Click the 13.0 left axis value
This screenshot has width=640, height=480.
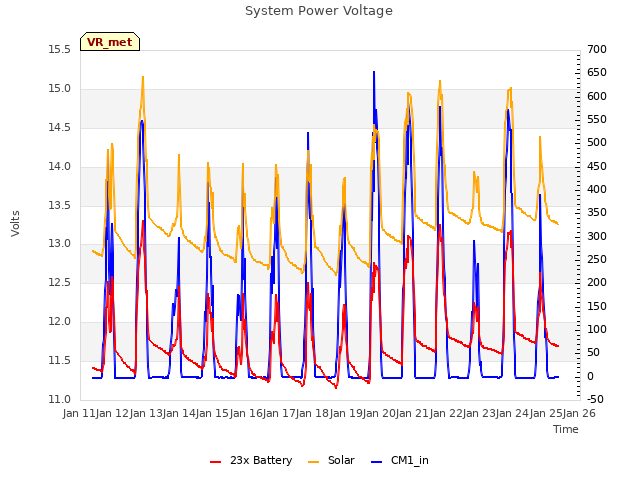pyautogui.click(x=59, y=244)
